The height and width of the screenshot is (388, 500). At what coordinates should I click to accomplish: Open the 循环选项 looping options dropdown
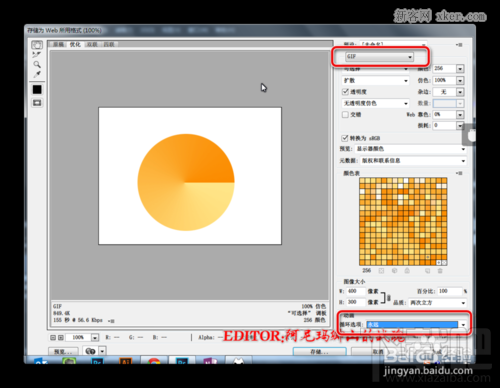pos(416,324)
